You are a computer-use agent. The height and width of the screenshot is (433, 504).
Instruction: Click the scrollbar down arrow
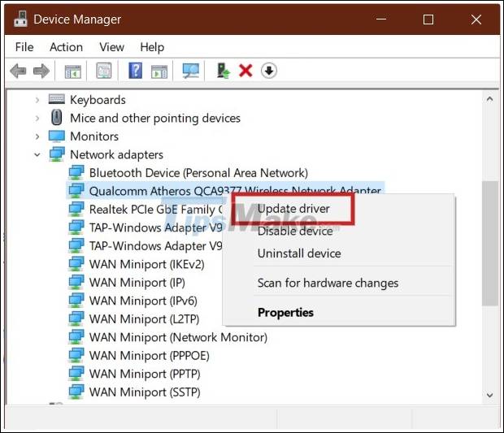click(489, 395)
